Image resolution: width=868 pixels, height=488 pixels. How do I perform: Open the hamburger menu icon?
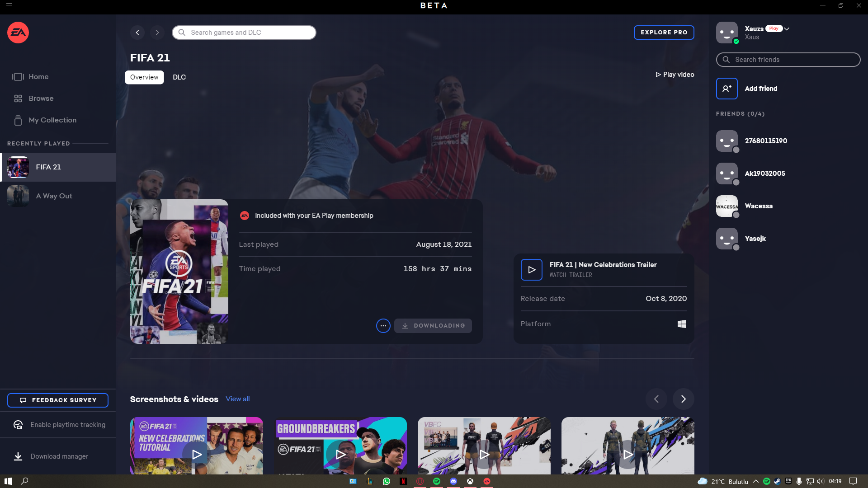point(9,5)
